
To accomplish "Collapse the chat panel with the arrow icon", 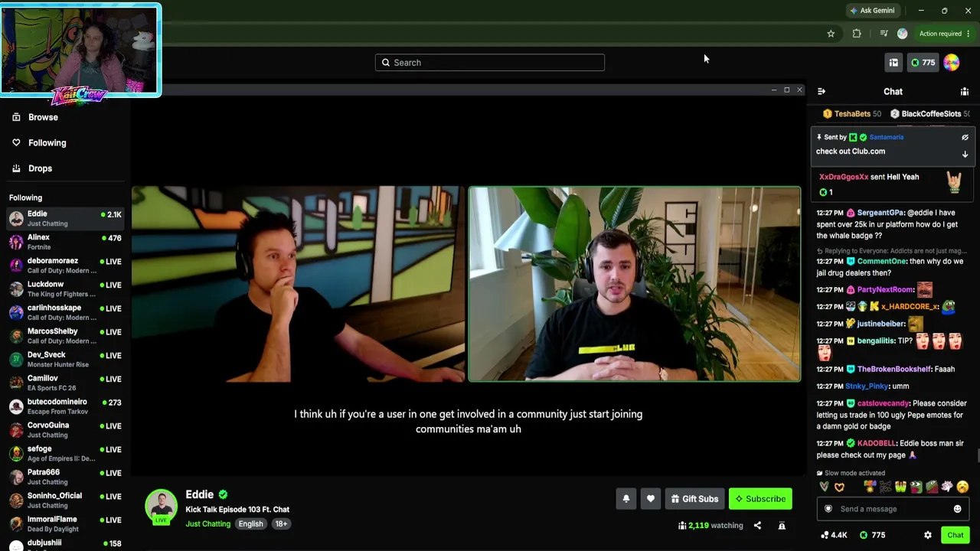I will [822, 92].
